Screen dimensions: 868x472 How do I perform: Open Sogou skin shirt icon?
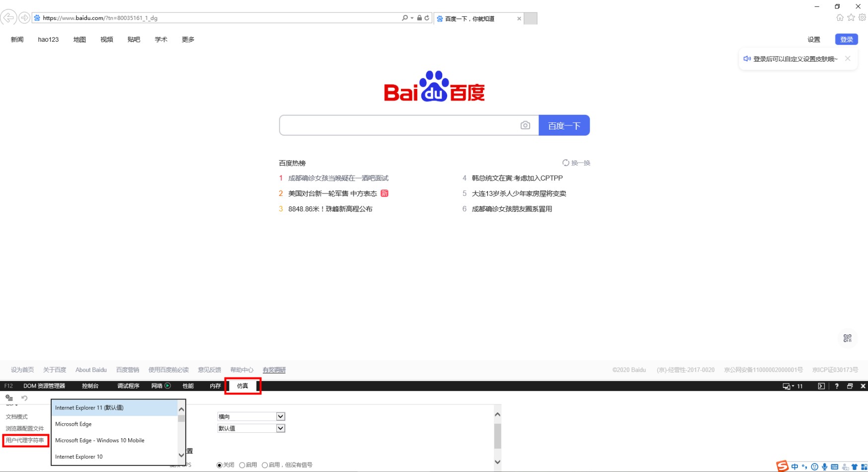pos(855,467)
